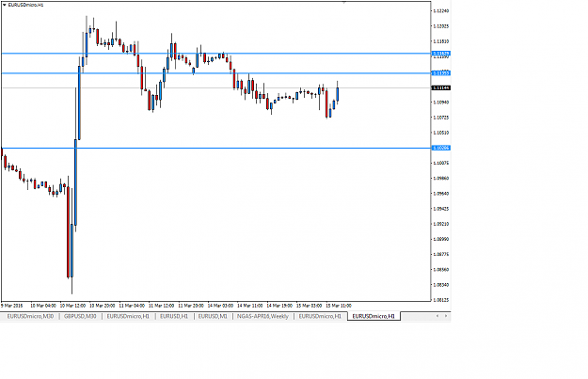Click the 10 Mar 12:00 time label

coord(72,306)
